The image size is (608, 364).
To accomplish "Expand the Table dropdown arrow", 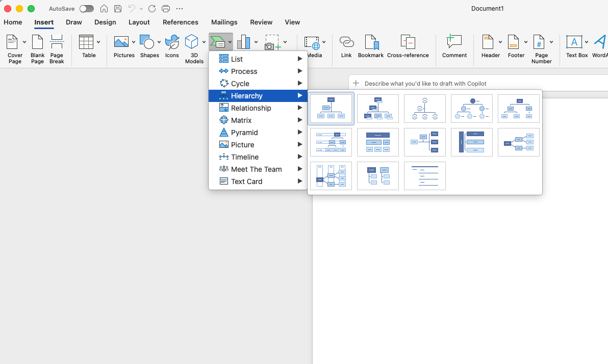I will tap(98, 42).
